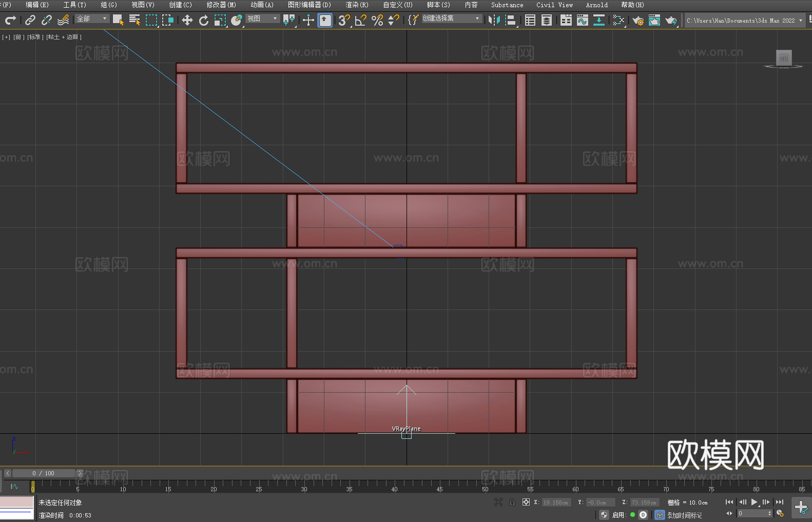Open 渲染(R) menu
Viewport: 812px width, 522px height.
coord(357,5)
